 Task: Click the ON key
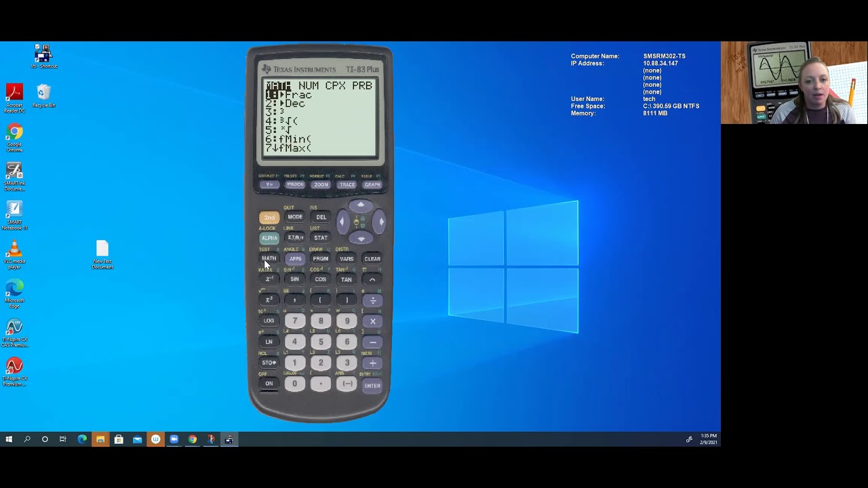(x=269, y=384)
